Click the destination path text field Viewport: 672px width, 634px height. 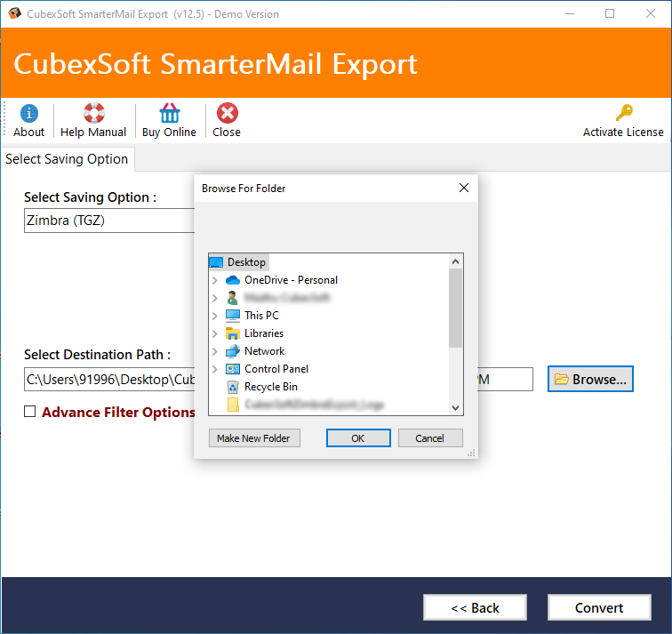[108, 380]
